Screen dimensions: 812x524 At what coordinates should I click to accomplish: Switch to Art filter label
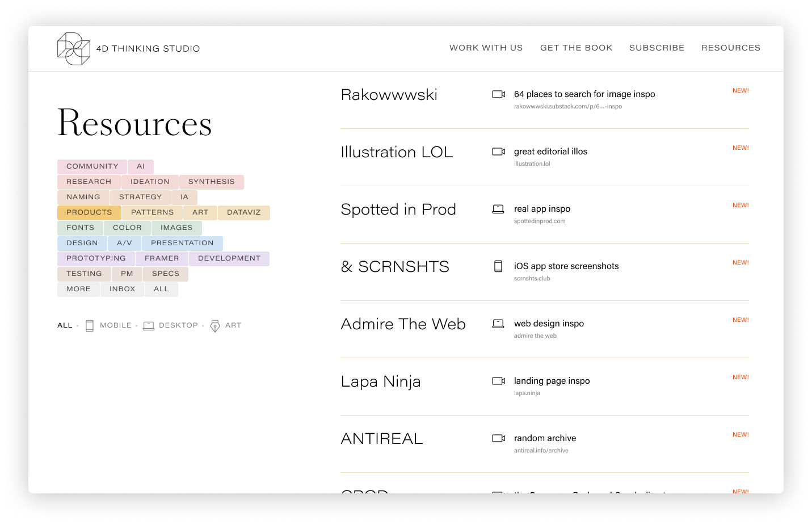click(233, 325)
